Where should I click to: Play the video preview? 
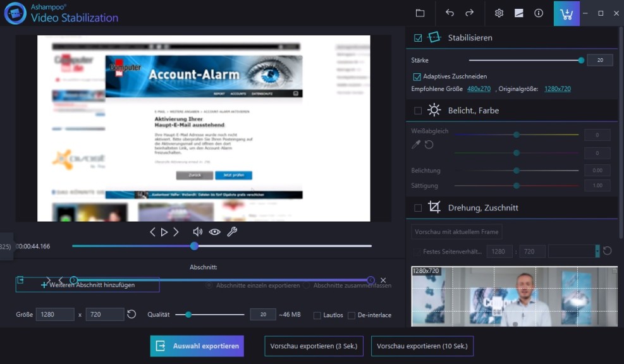click(164, 232)
